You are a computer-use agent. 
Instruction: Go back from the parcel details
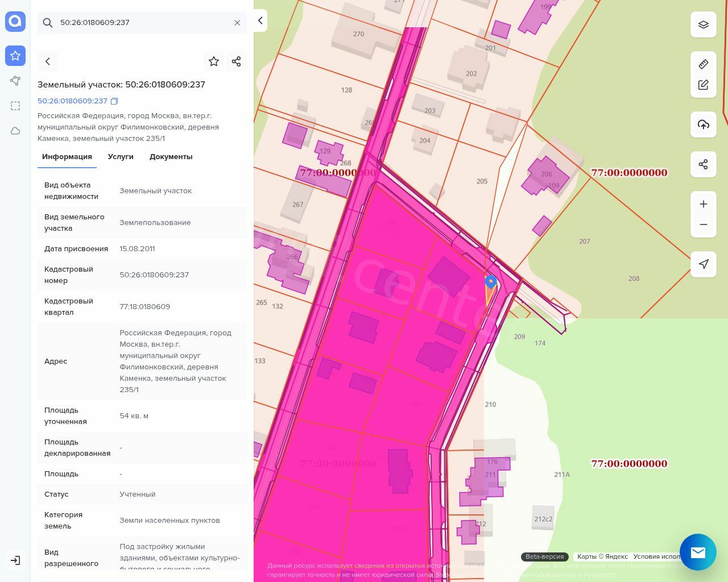pos(48,61)
